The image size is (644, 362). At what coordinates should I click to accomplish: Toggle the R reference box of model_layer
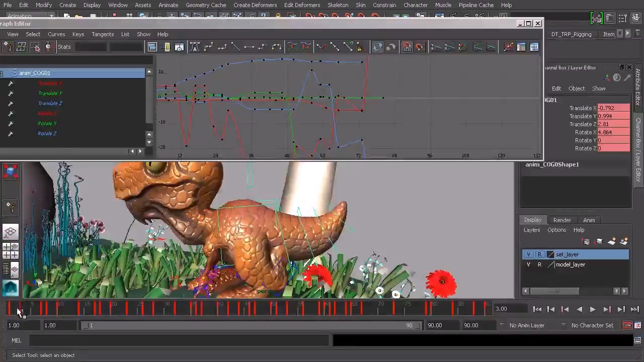pos(539,264)
